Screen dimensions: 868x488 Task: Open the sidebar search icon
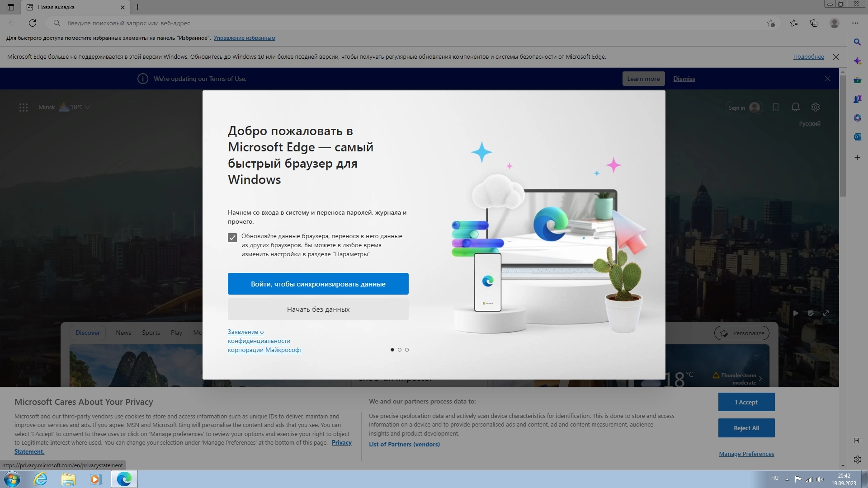(x=857, y=42)
